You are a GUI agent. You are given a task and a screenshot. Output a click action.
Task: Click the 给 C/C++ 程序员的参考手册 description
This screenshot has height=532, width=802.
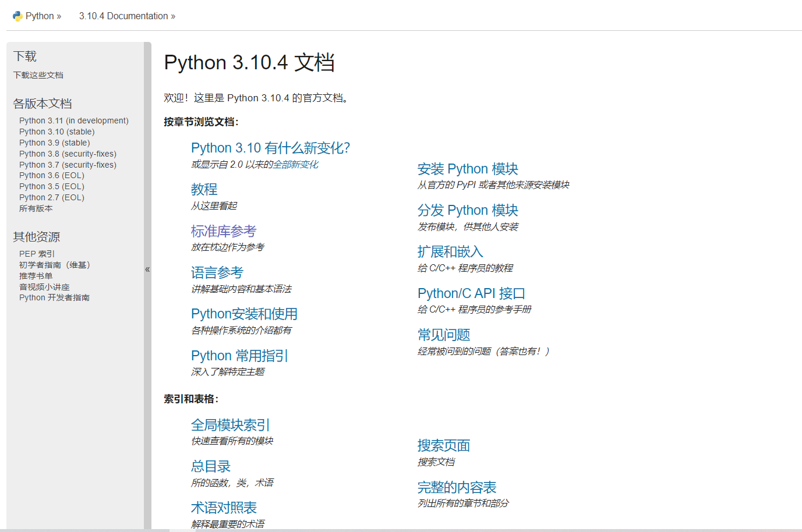pyautogui.click(x=474, y=310)
